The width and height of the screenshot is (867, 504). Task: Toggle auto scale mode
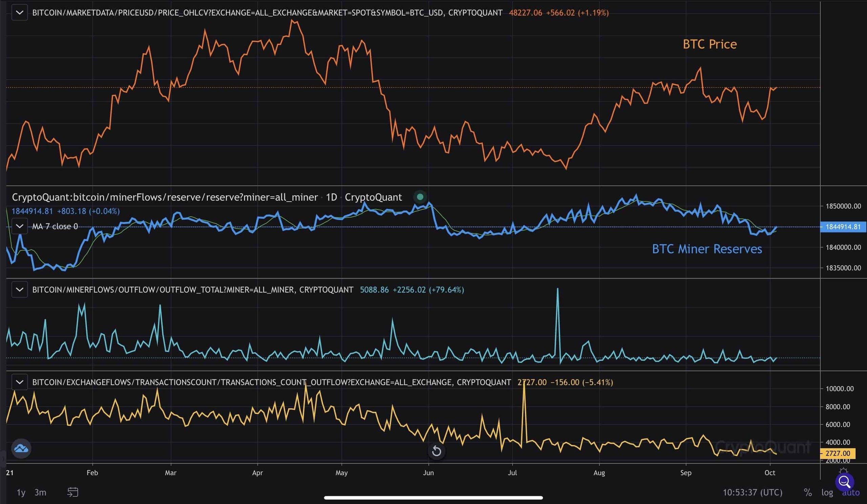(x=850, y=493)
